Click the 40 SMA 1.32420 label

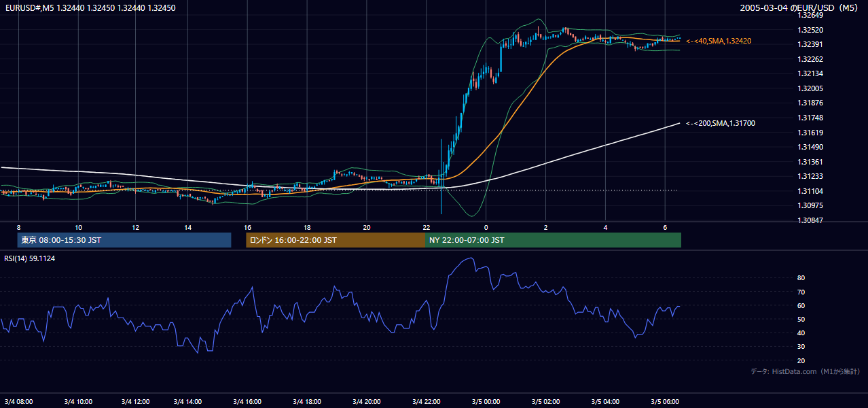click(x=719, y=41)
